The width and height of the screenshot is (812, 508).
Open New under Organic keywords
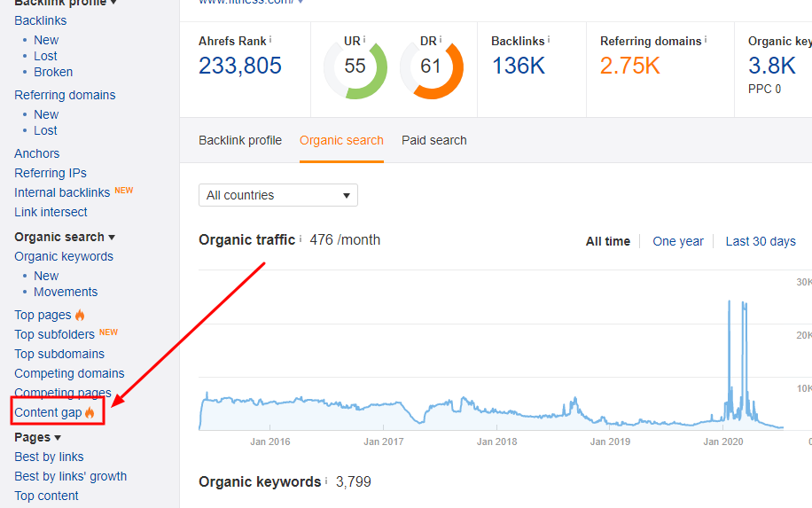pyautogui.click(x=46, y=276)
